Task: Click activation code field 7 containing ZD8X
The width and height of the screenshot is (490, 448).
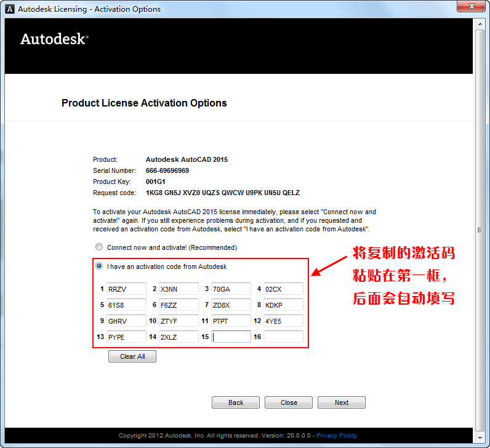Action: (231, 305)
